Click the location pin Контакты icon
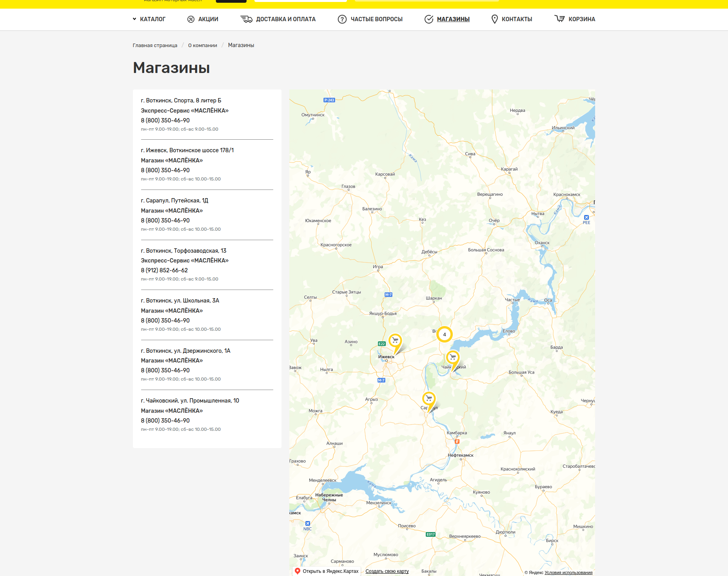This screenshot has height=576, width=728. [x=495, y=19]
